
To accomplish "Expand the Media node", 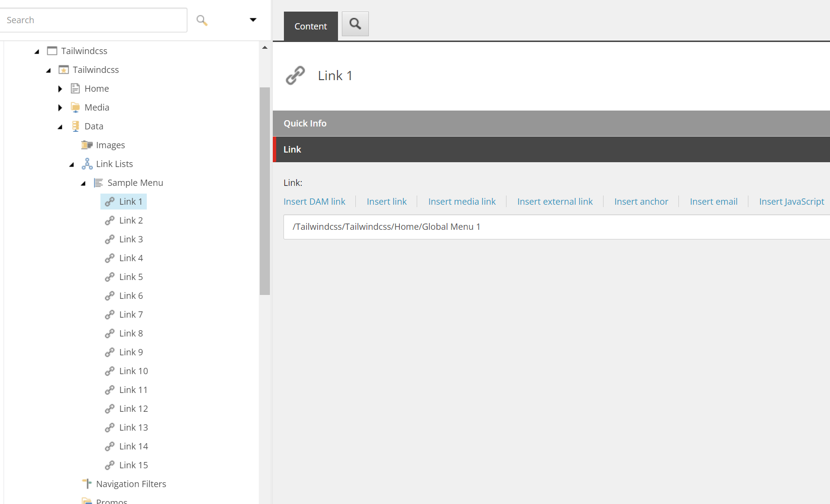I will click(60, 108).
